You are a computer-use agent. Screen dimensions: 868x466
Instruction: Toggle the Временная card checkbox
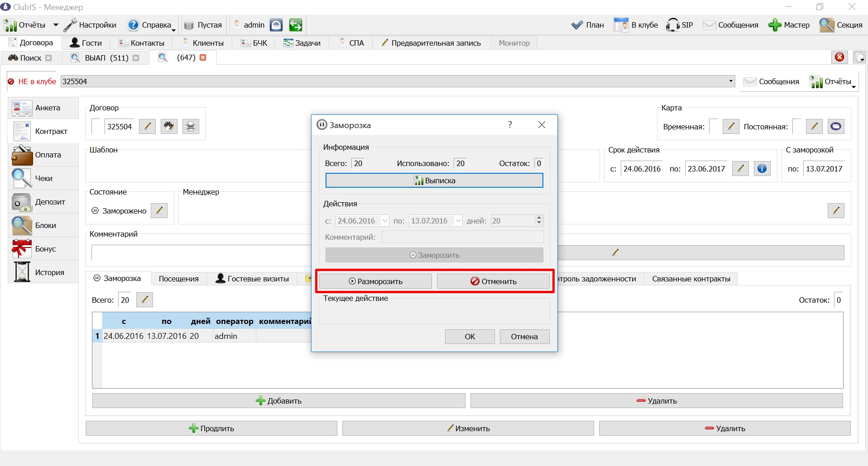click(713, 126)
